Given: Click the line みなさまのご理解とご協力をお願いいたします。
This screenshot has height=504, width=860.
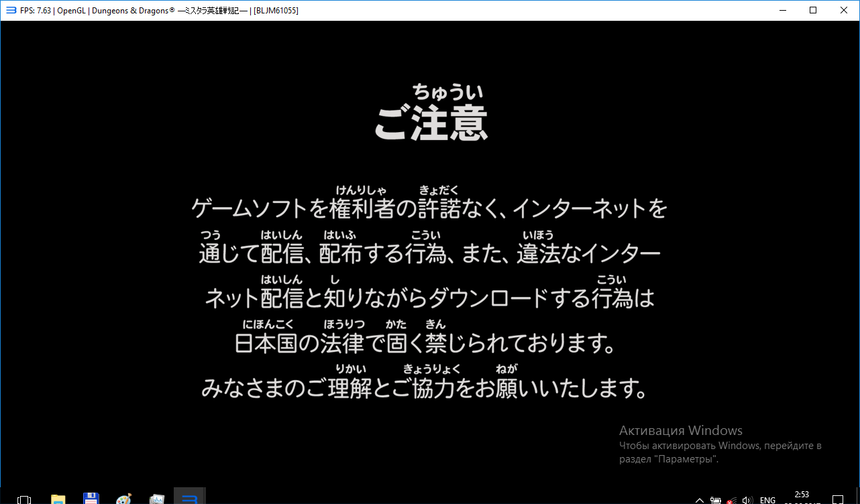Looking at the screenshot, I should pyautogui.click(x=425, y=388).
